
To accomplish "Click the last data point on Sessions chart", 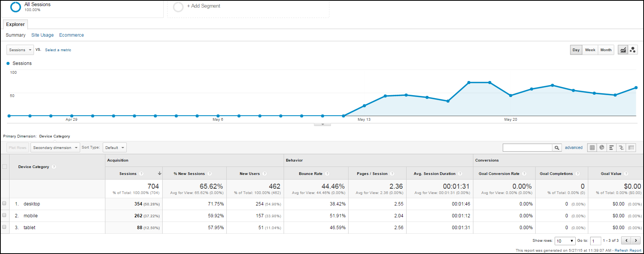I will (636, 88).
